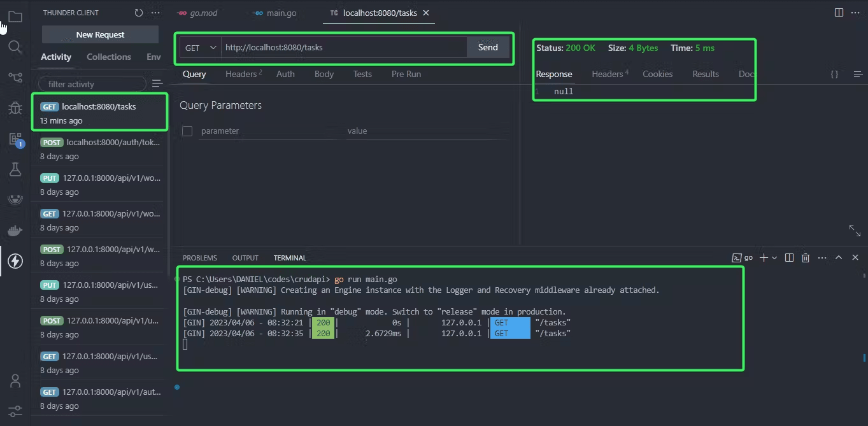Open GET 127.0.0.1:8000/api/v1/wo... activity entry
This screenshot has height=426, width=868.
pos(100,220)
